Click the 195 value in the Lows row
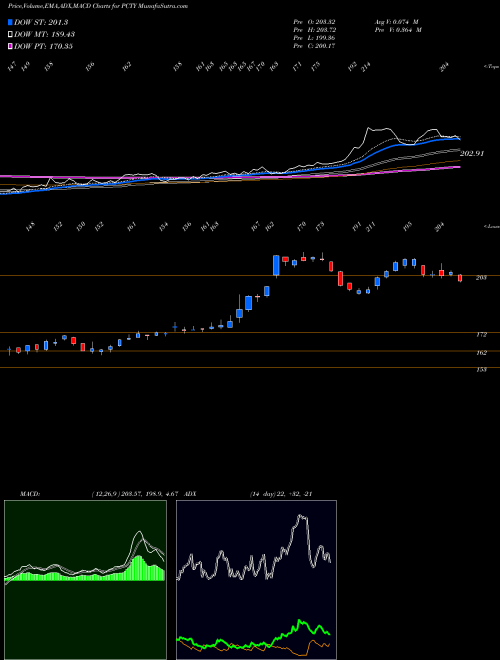 click(407, 227)
